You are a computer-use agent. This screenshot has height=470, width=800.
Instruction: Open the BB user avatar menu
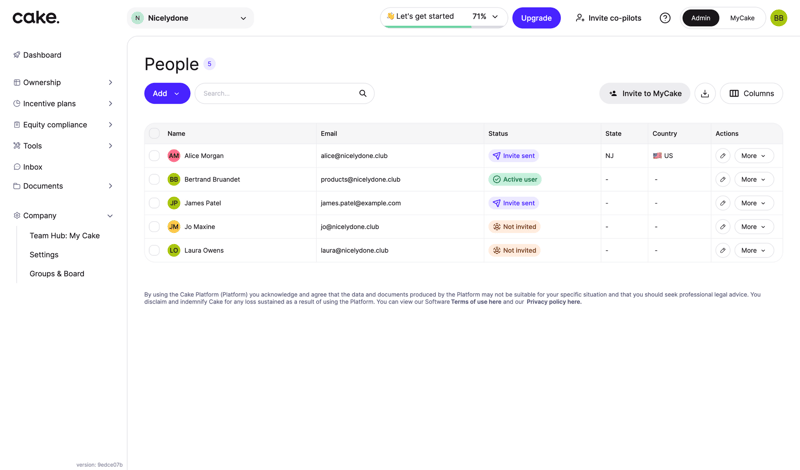point(778,18)
